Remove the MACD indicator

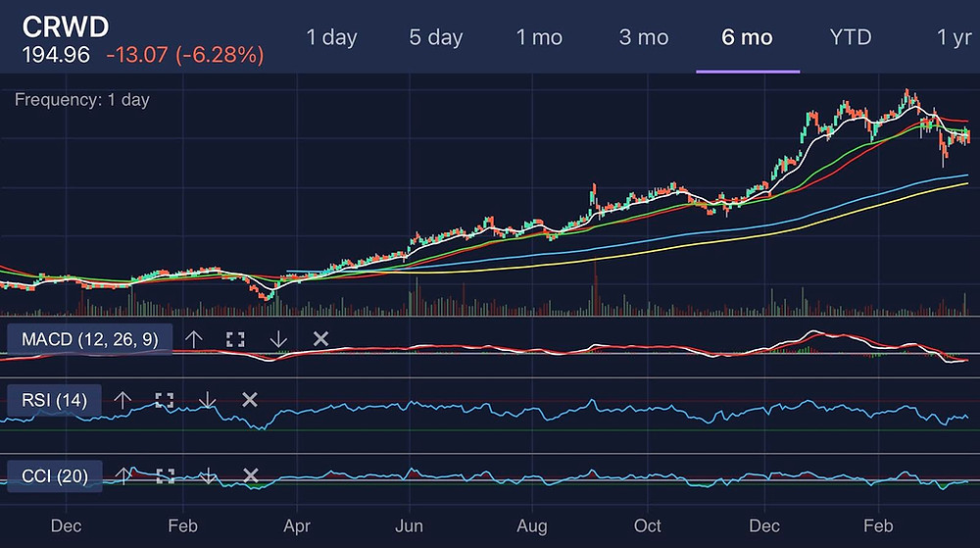(x=320, y=338)
